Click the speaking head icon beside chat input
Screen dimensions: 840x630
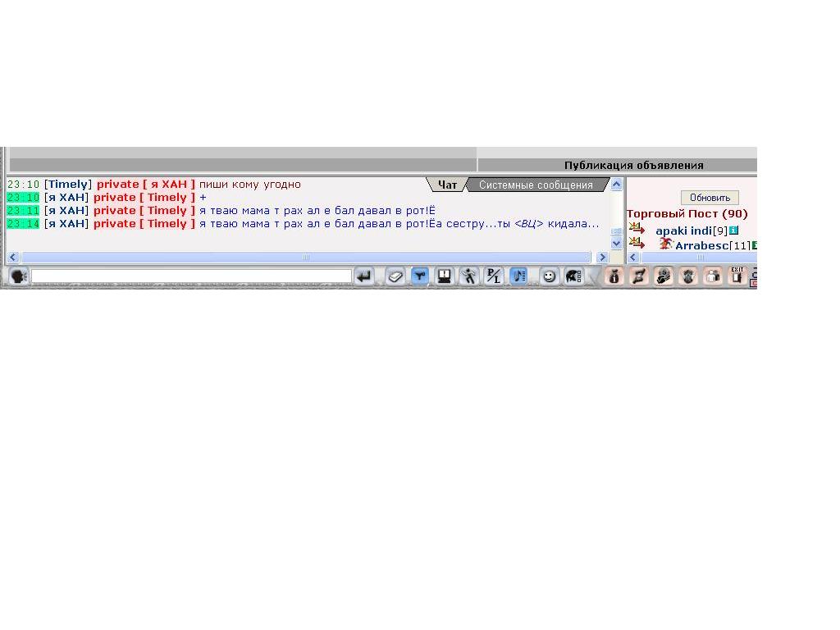[x=19, y=276]
